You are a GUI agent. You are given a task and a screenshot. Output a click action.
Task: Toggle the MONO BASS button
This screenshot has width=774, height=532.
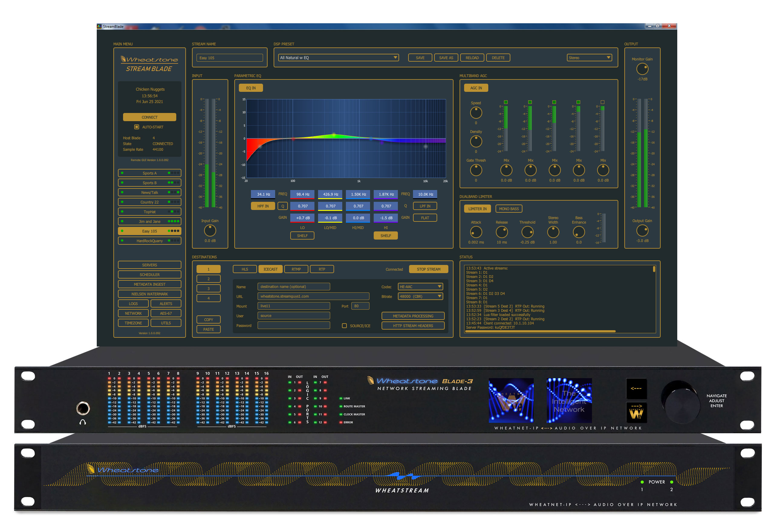pyautogui.click(x=509, y=209)
